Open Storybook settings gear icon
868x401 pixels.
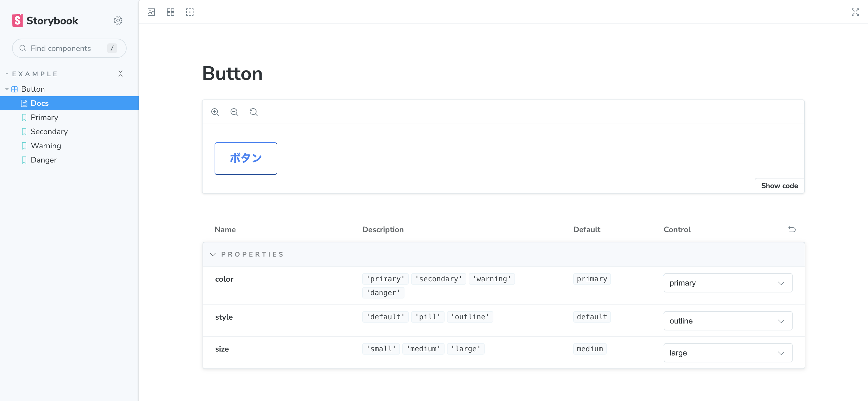pyautogui.click(x=118, y=21)
